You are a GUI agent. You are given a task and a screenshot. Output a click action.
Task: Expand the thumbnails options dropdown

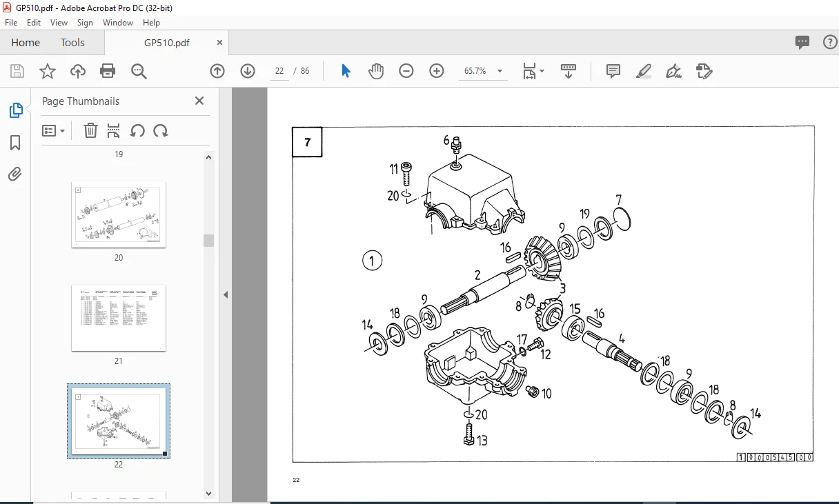53,130
